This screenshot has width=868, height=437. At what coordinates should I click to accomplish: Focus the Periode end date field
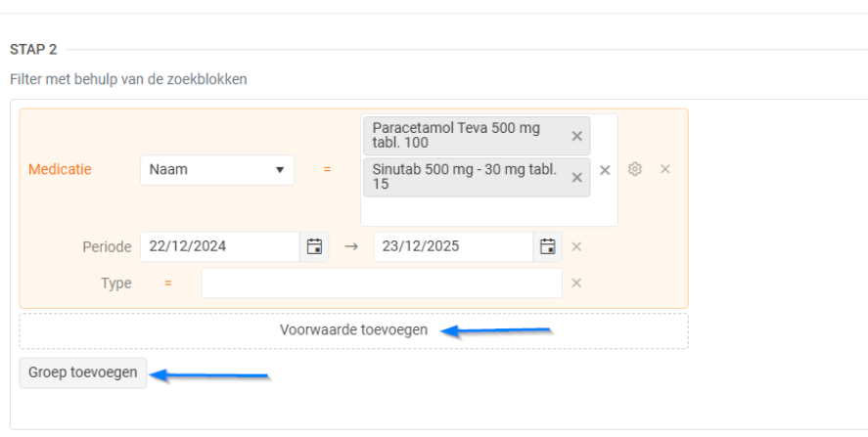pyautogui.click(x=453, y=246)
